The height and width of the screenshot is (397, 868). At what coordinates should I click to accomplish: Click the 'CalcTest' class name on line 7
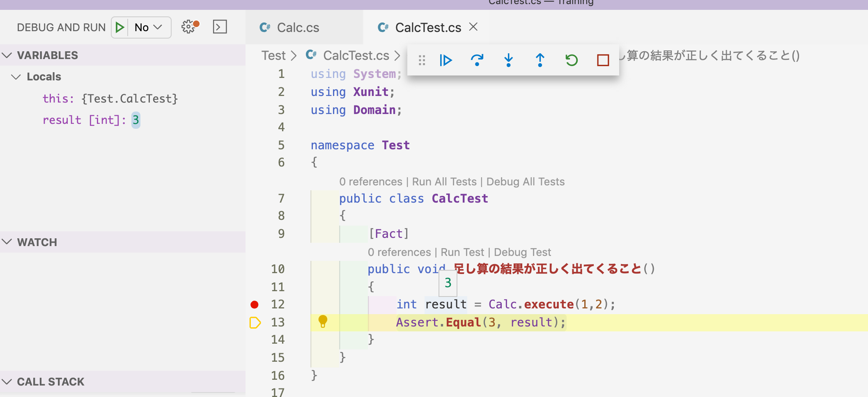click(x=460, y=198)
